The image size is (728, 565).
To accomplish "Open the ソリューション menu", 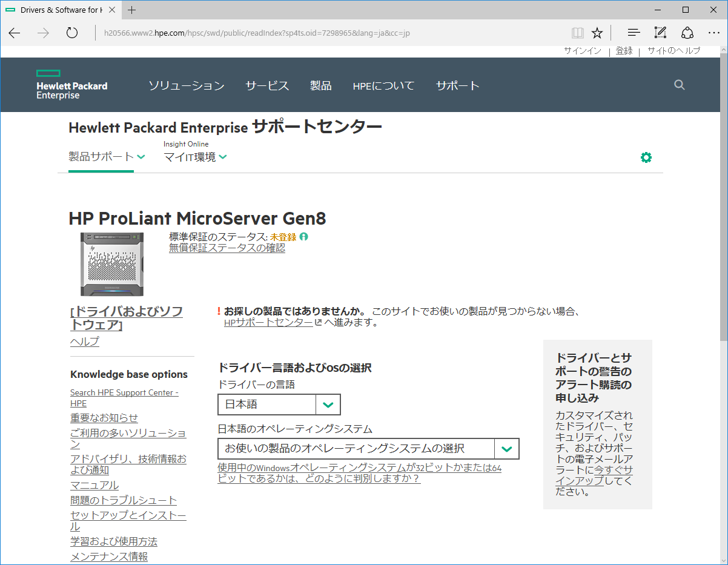I will coord(187,86).
